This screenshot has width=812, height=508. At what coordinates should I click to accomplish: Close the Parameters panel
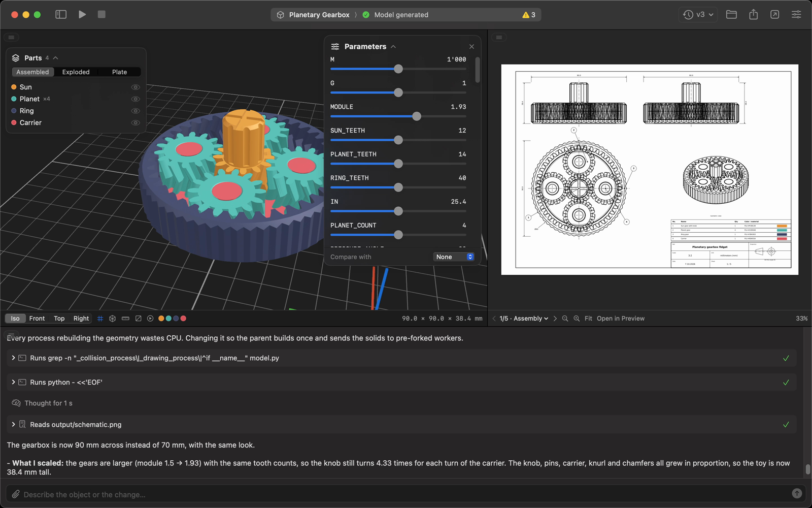471,47
